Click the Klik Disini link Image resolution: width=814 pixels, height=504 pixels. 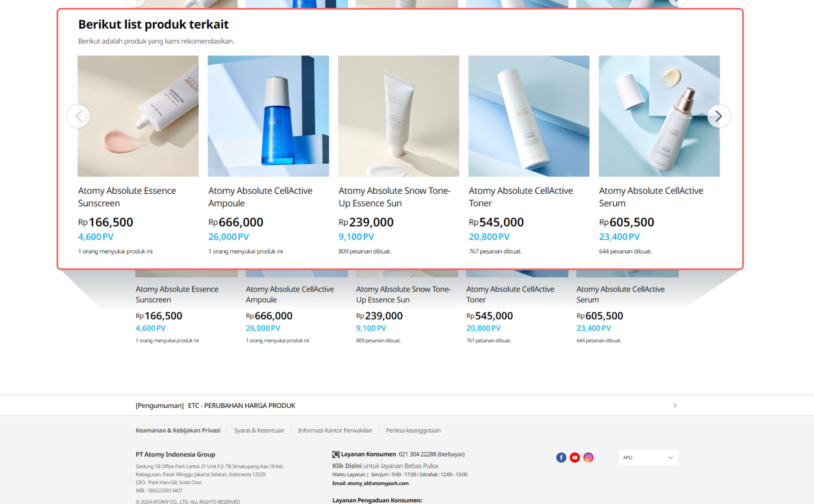(347, 466)
